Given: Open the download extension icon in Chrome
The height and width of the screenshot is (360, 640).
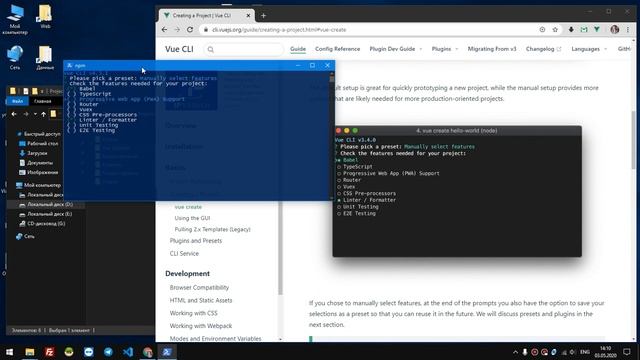Looking at the screenshot, I should pos(571,29).
